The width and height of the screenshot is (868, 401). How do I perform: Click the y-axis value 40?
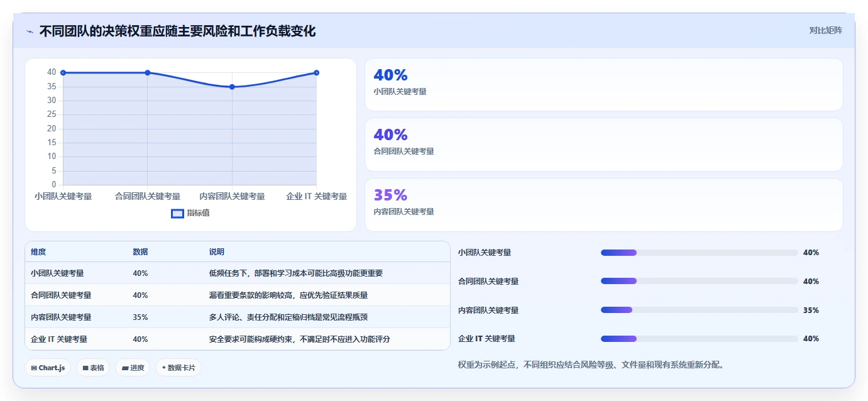[x=52, y=72]
